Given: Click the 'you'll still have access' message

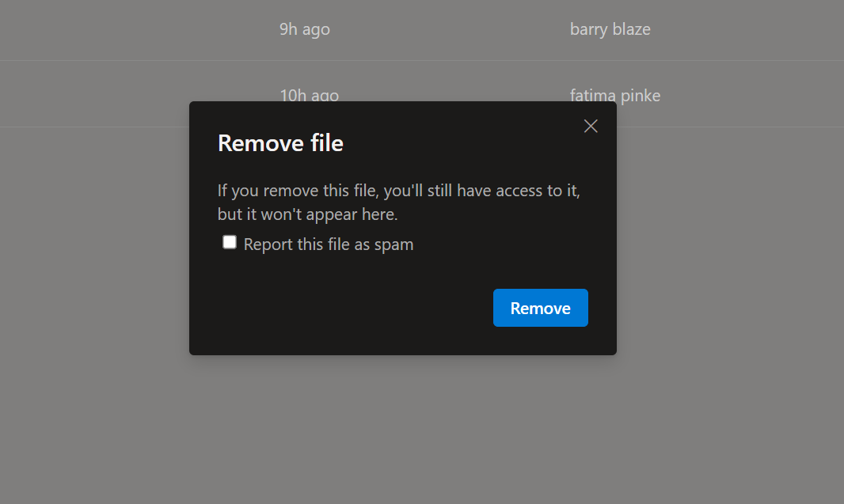Looking at the screenshot, I should (398, 203).
